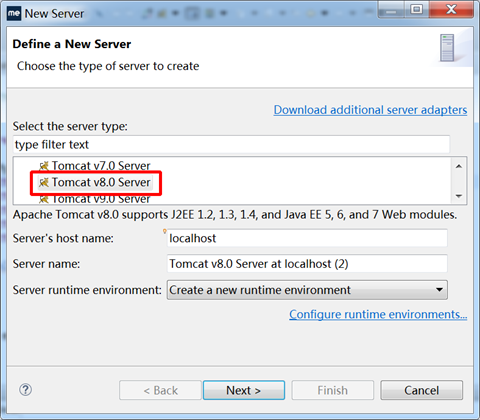Click the 'Server runtime environment:' label
This screenshot has width=480, height=420.
[x=87, y=290]
